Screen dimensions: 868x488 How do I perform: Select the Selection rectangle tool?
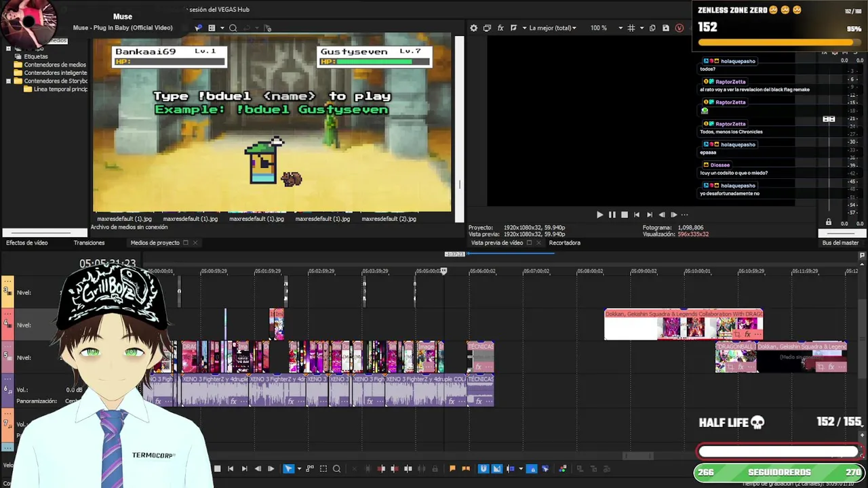[x=323, y=468]
